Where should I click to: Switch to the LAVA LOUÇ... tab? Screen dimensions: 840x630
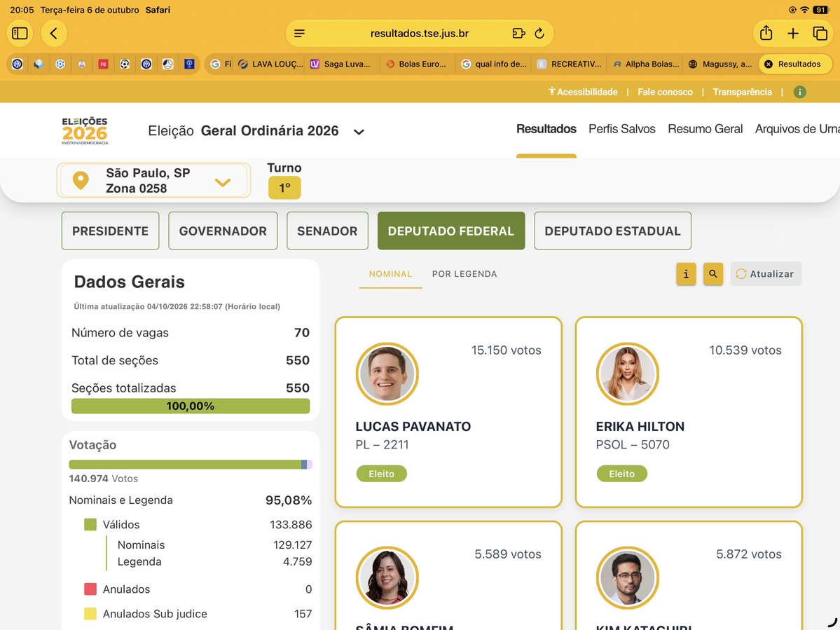pos(271,64)
